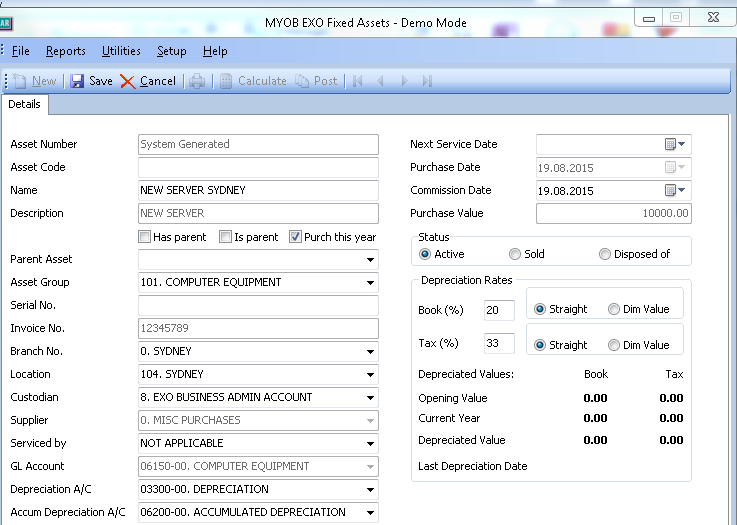737x525 pixels.
Task: Choose Straight method for Book rate
Action: pos(540,309)
